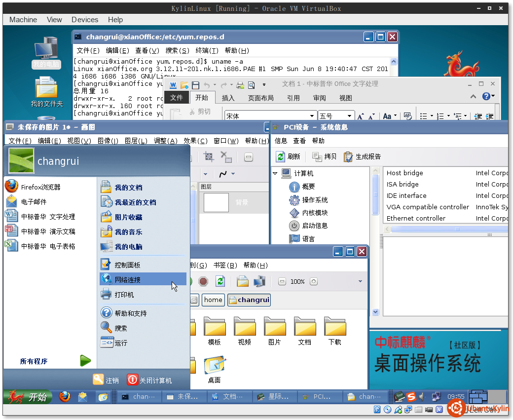This screenshot has height=420, width=513.
Task: Click the print icon in Office quick toolbar
Action: tap(240, 85)
